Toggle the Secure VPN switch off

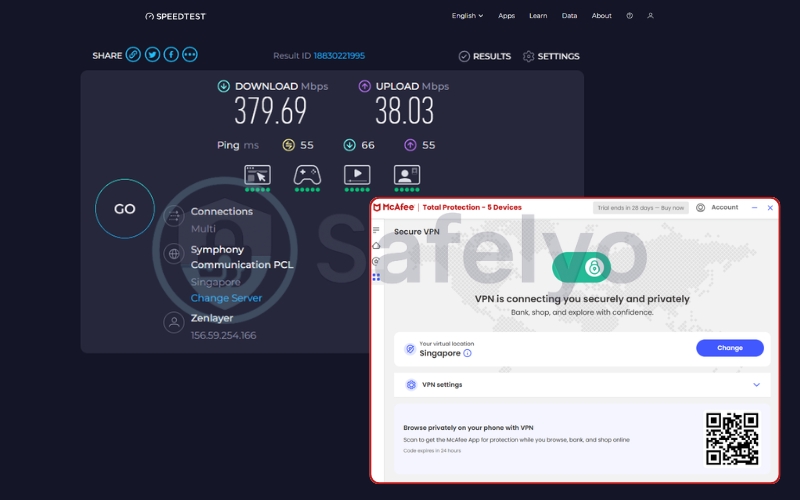pyautogui.click(x=582, y=267)
